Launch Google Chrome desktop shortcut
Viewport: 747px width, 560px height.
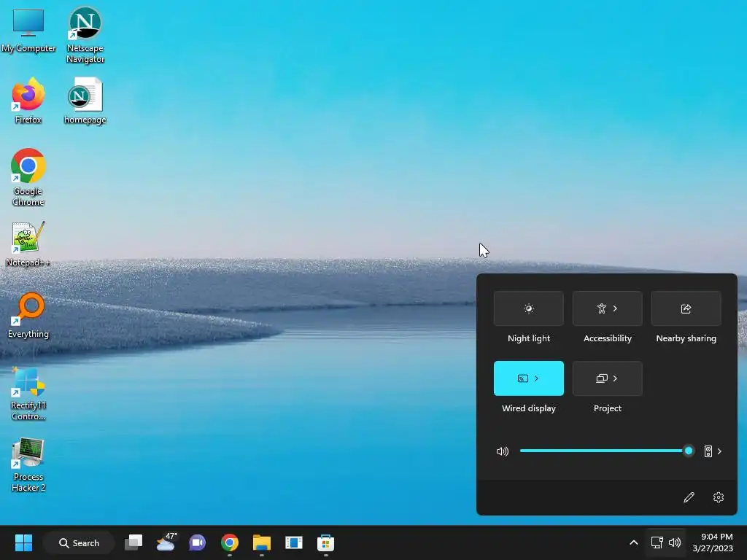28,177
